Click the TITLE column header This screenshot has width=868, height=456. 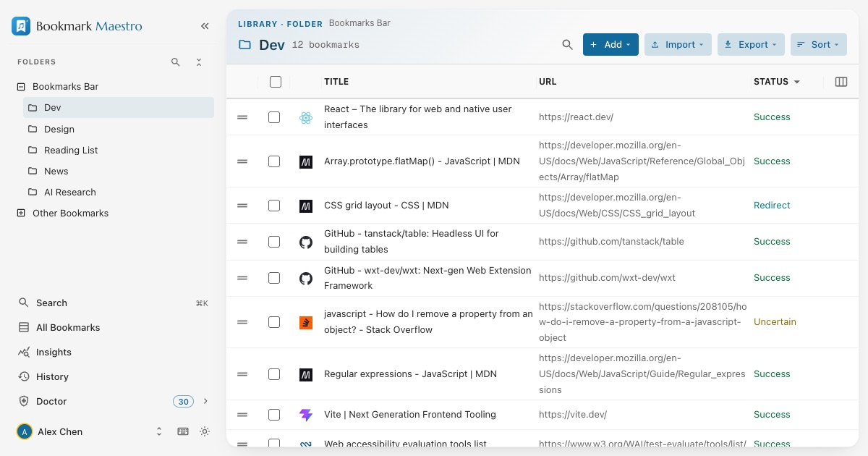click(336, 82)
